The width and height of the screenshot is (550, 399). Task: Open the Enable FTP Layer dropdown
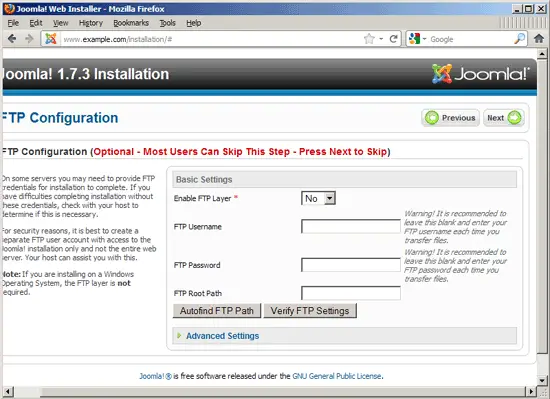click(x=318, y=198)
